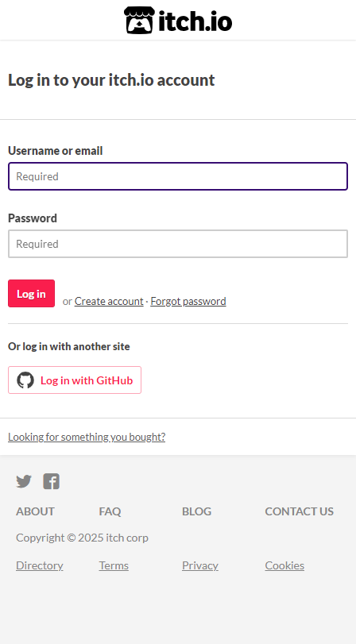View the Terms link
This screenshot has width=356, height=644.
114,565
